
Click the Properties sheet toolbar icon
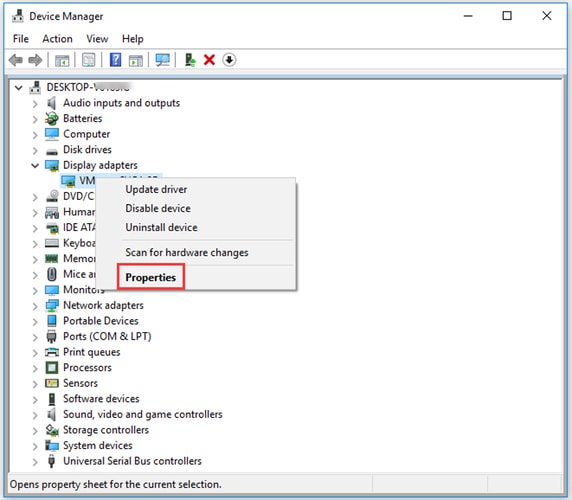click(89, 60)
